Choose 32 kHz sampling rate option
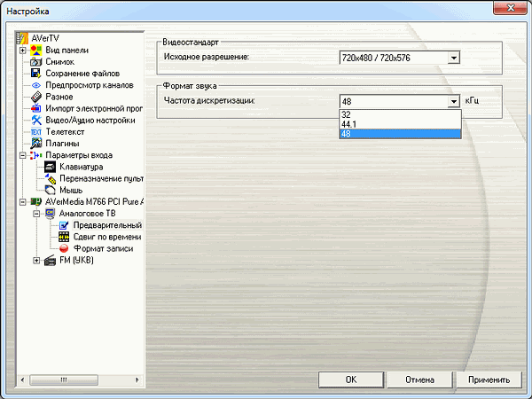This screenshot has width=532, height=399. tap(401, 114)
